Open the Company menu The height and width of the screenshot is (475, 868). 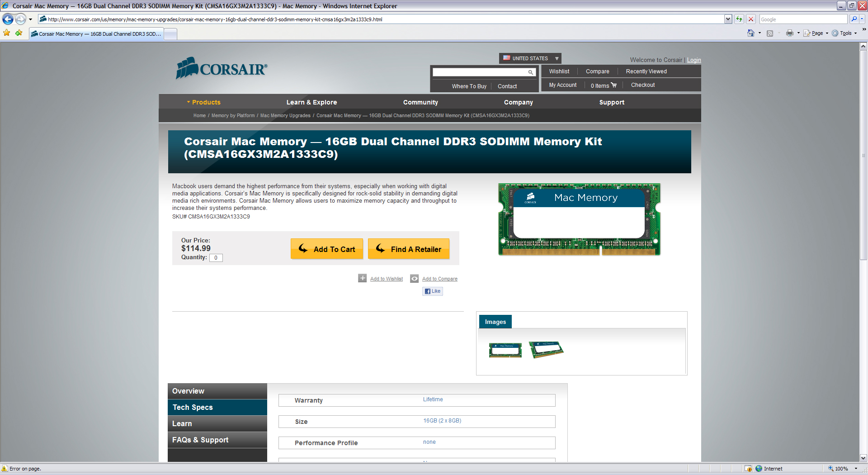click(518, 102)
